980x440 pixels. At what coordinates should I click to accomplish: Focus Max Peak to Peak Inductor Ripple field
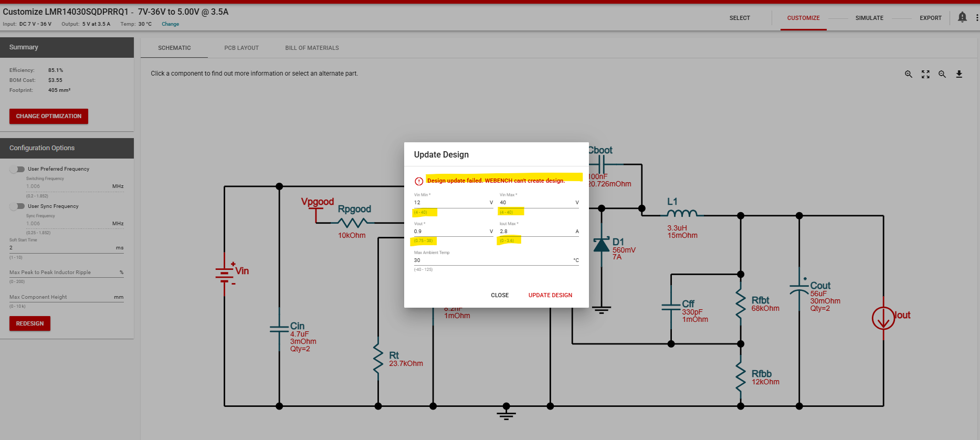67,273
